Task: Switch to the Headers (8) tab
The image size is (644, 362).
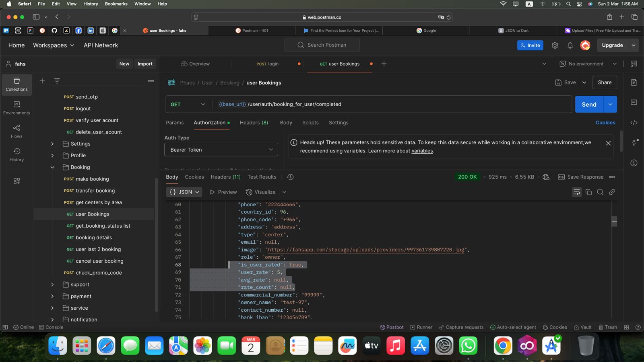Action: tap(254, 123)
